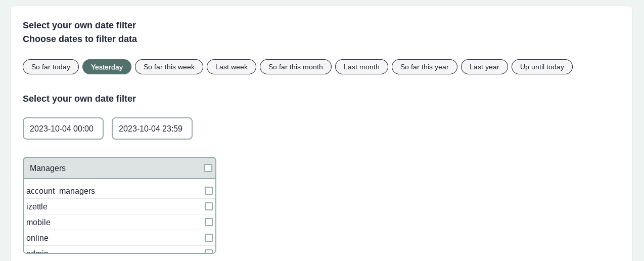
Task: Click the mobile list item label
Action: (38, 222)
